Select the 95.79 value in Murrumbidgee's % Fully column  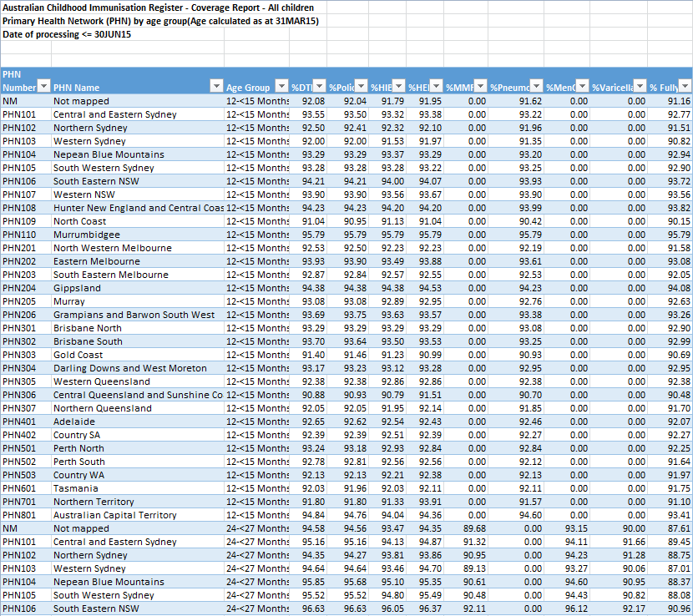(x=670, y=235)
